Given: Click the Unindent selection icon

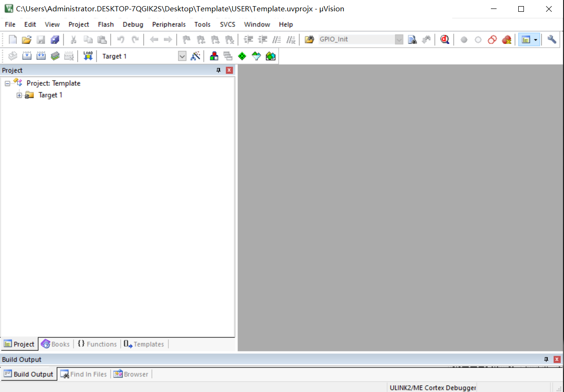Looking at the screenshot, I should 263,40.
